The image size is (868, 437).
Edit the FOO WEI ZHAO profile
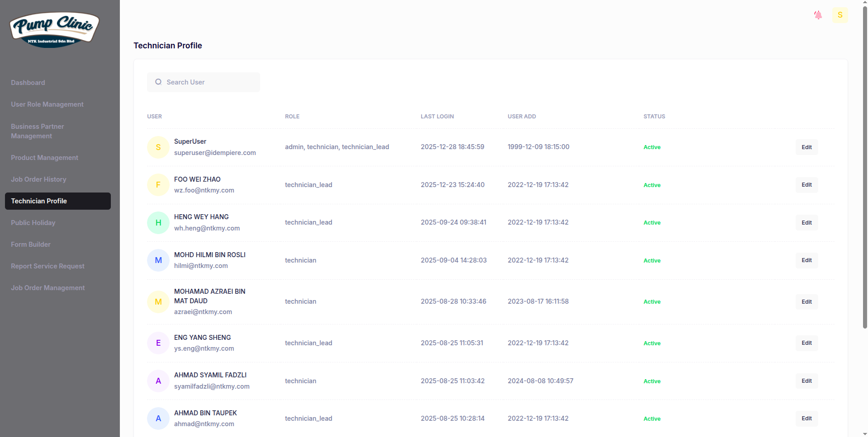806,185
